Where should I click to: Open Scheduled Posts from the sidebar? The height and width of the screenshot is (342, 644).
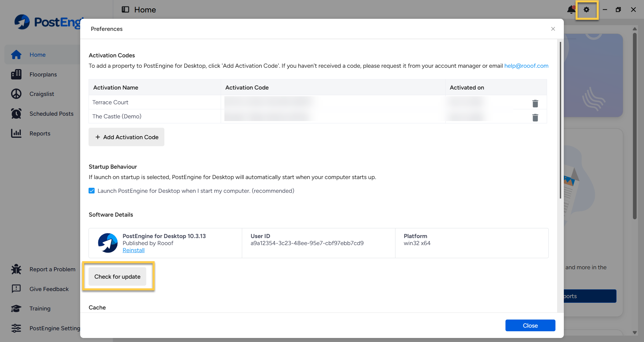pos(51,114)
